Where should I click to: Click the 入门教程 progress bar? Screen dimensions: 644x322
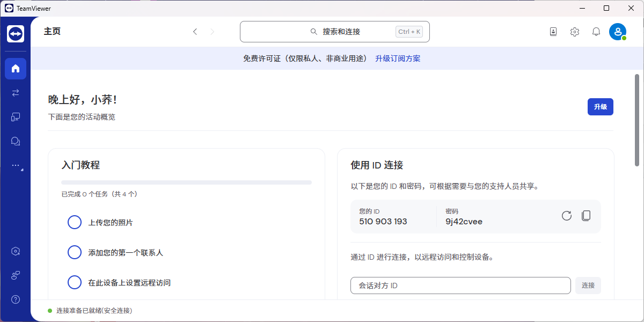click(x=186, y=182)
